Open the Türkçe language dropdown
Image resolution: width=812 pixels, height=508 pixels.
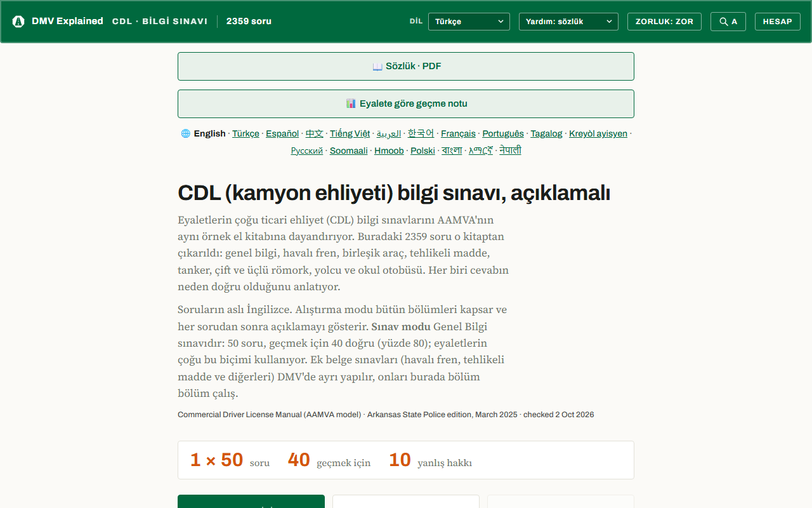coord(469,22)
